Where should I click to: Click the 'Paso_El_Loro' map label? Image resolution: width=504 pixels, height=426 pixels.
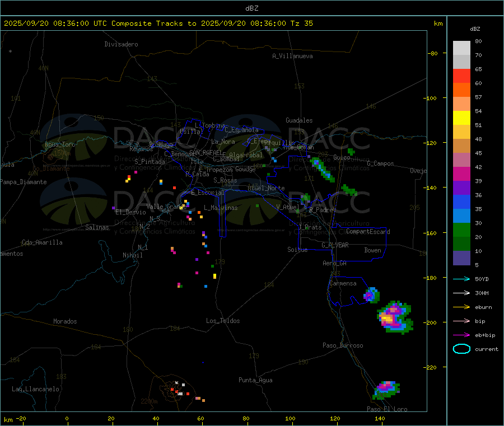click(387, 409)
